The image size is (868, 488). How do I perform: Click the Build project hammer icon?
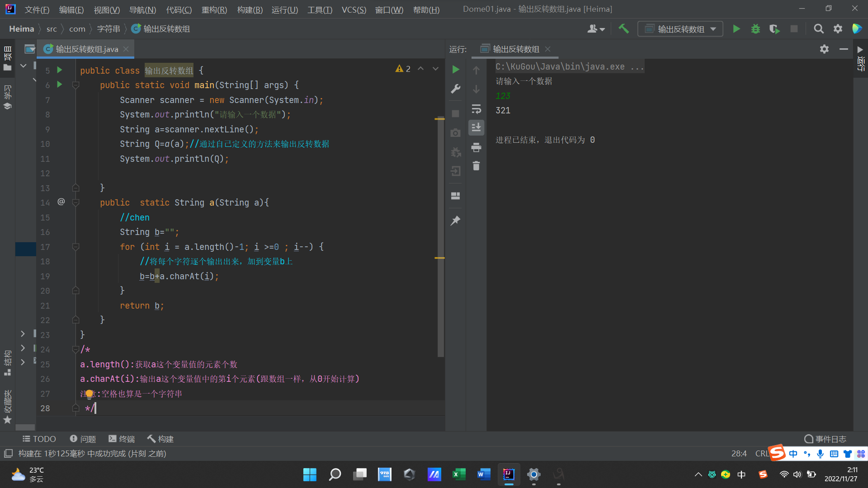(623, 29)
